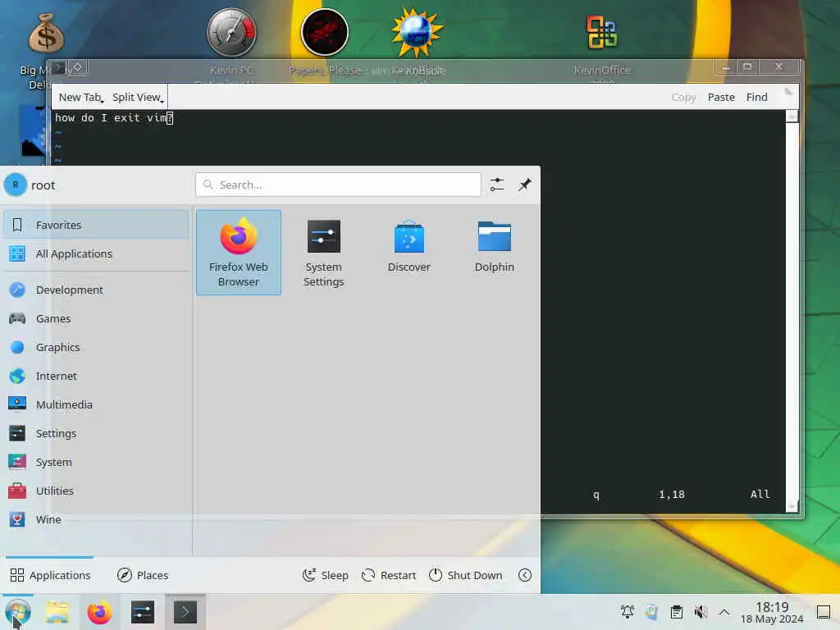Open file manager from taskbar
Viewport: 840px width, 630px height.
[57, 612]
